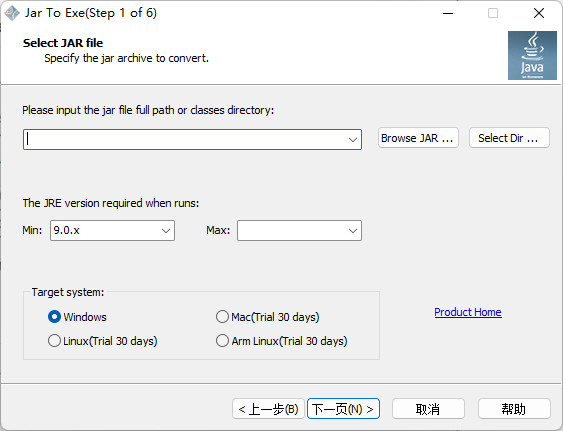The height and width of the screenshot is (431, 563).
Task: Click 'The JRE version required when runs:' label
Action: point(111,203)
